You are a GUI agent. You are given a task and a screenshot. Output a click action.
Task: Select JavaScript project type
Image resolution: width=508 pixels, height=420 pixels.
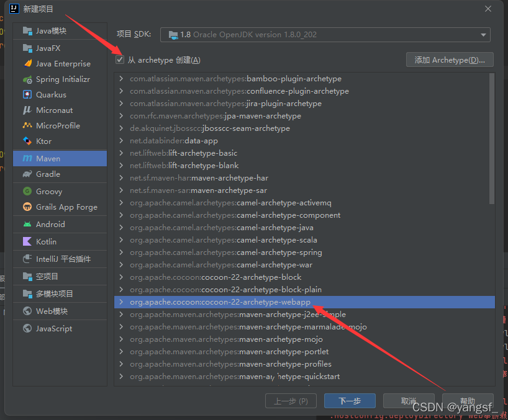[x=60, y=328]
